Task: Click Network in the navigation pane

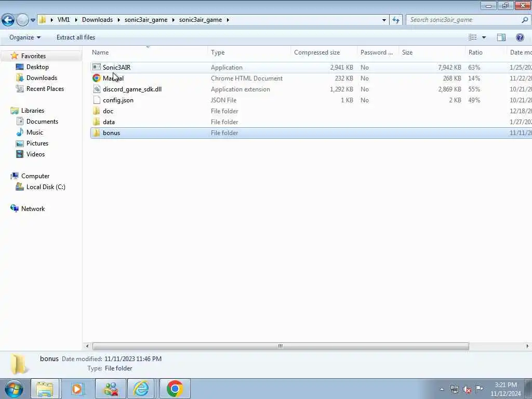Action: coord(33,209)
